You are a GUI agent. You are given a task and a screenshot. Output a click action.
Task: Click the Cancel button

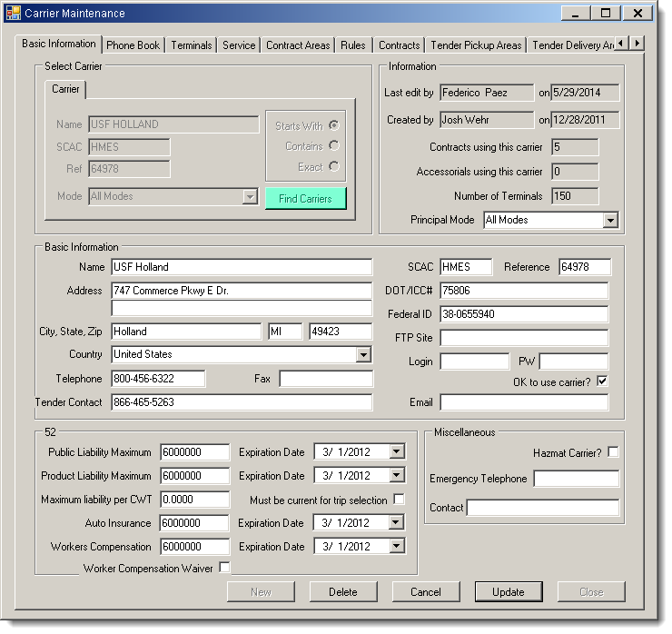426,592
